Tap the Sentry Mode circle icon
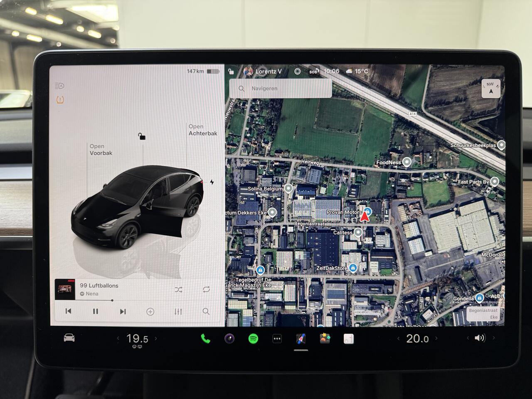Viewport: 532px width, 399px height. click(298, 71)
